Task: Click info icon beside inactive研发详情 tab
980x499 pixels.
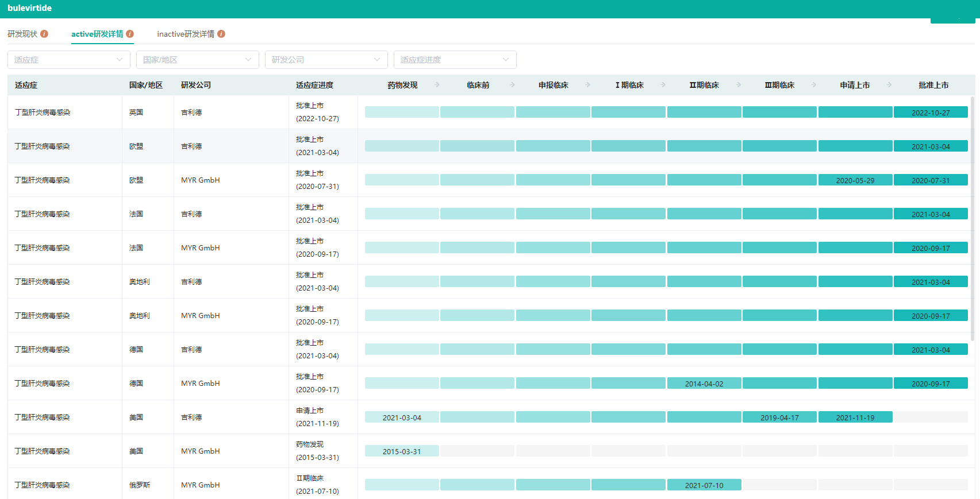Action: [x=221, y=34]
